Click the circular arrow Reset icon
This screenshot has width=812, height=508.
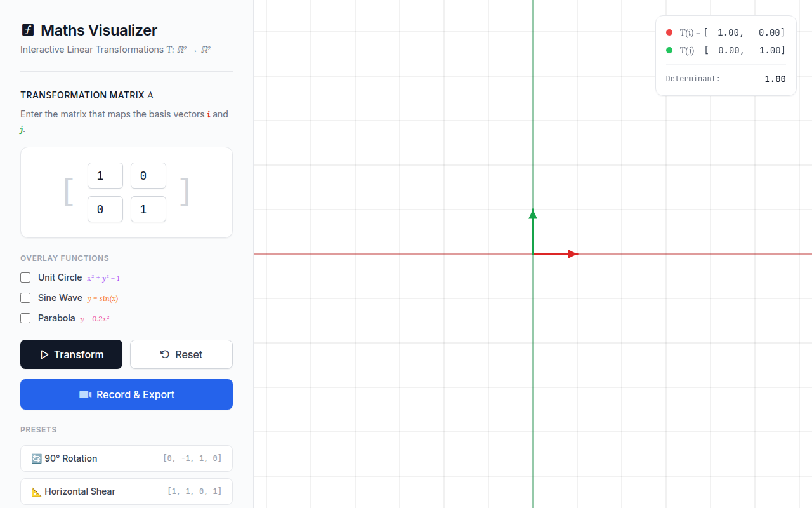coord(165,354)
